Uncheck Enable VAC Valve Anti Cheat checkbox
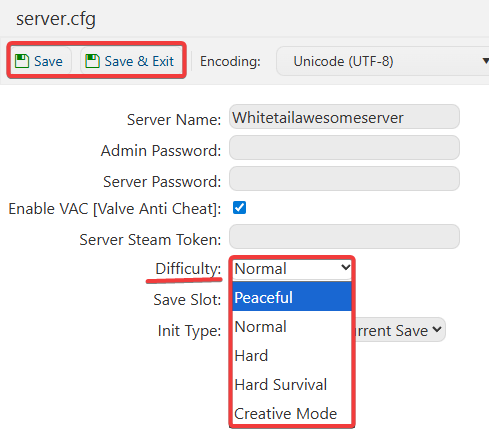Viewport: 489px width, 446px height. [239, 208]
